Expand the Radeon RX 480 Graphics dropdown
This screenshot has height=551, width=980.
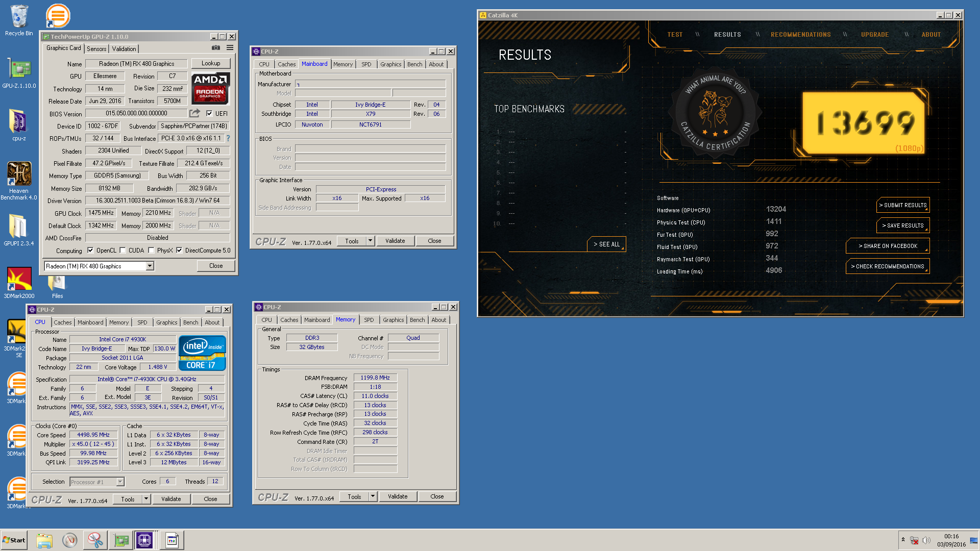pos(150,266)
